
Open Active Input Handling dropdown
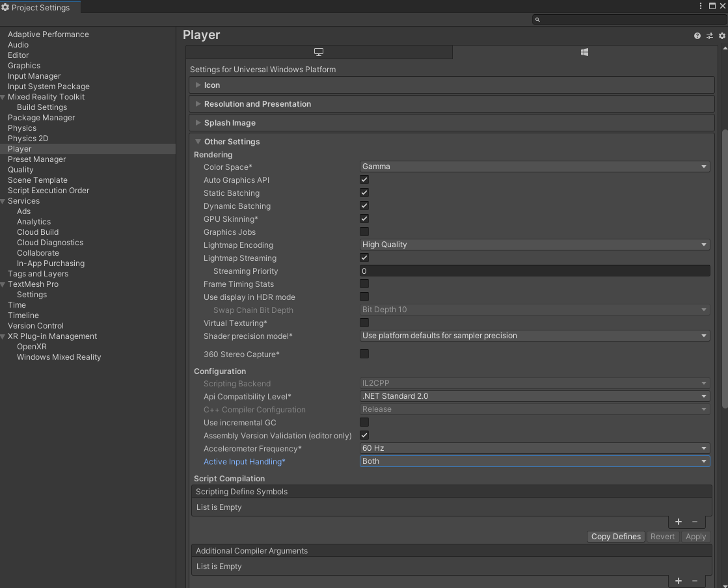click(x=535, y=461)
